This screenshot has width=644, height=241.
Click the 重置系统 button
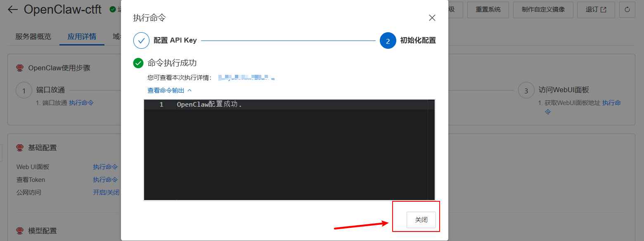click(488, 10)
